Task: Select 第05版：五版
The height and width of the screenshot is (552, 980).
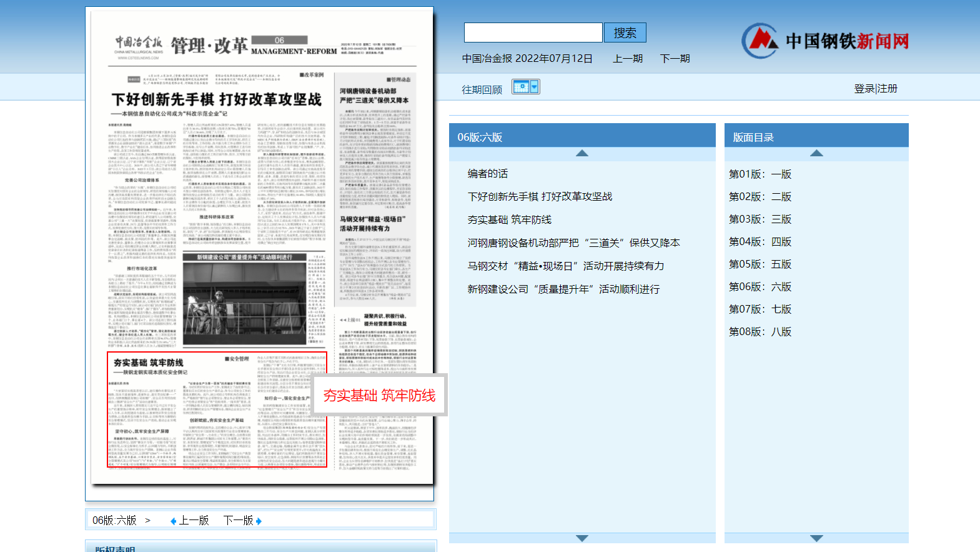Action: tap(760, 264)
